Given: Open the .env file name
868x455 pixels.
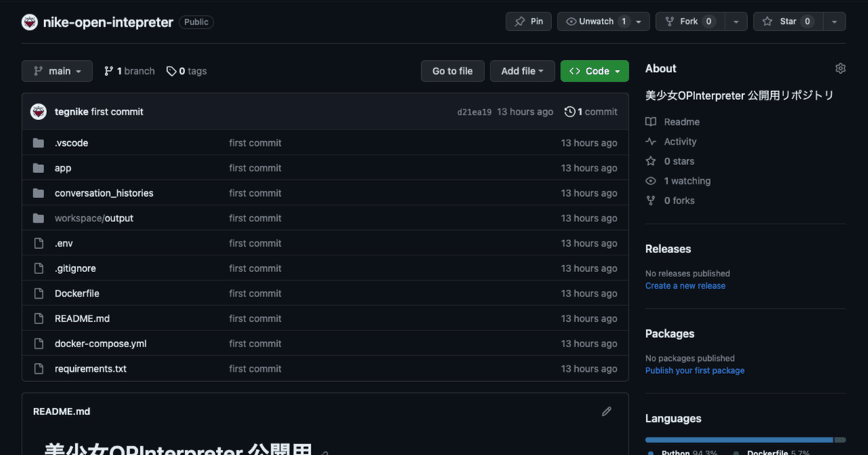Looking at the screenshot, I should pyautogui.click(x=64, y=243).
